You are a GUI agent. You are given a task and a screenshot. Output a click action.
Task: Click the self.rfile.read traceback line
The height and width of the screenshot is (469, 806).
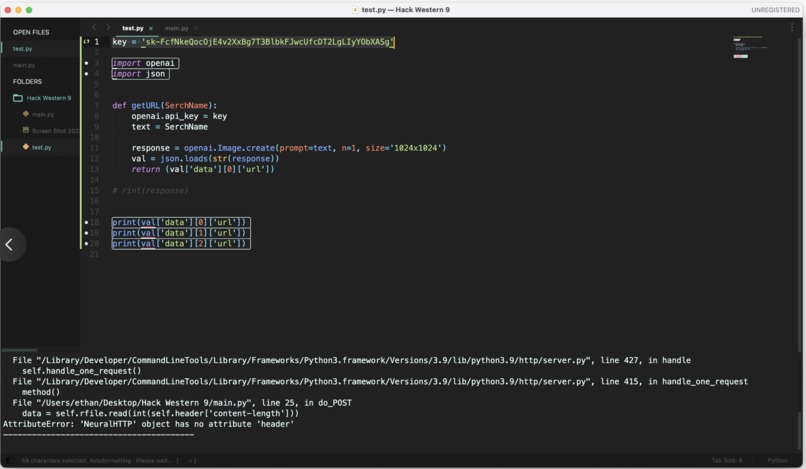point(160,413)
